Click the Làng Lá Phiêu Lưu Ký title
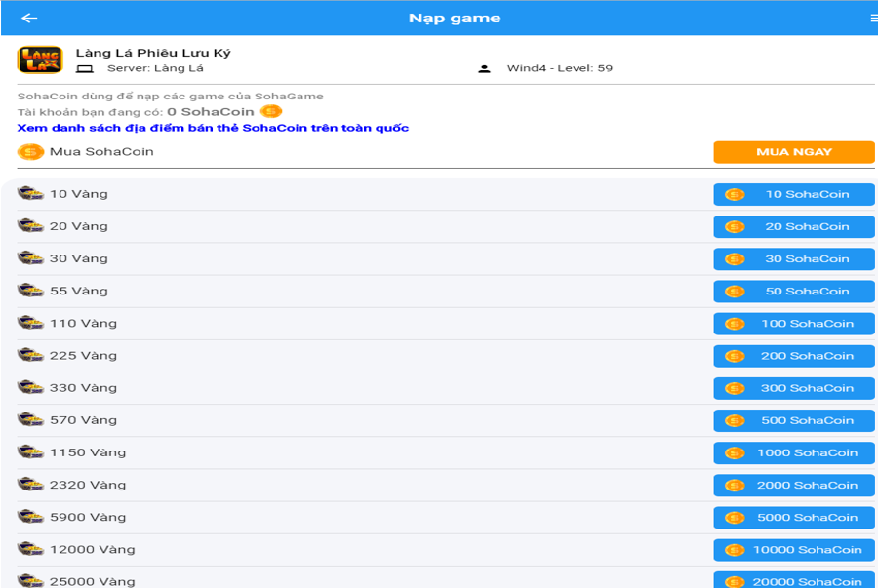Screen dimensions: 878x588 click(x=153, y=53)
